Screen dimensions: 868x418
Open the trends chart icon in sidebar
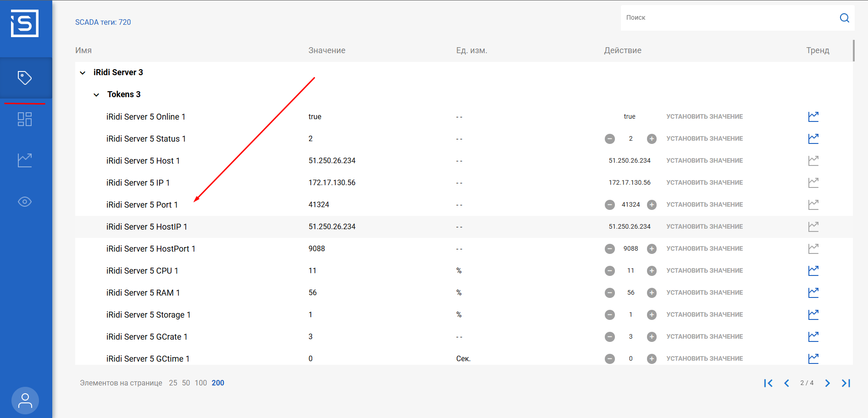tap(25, 160)
